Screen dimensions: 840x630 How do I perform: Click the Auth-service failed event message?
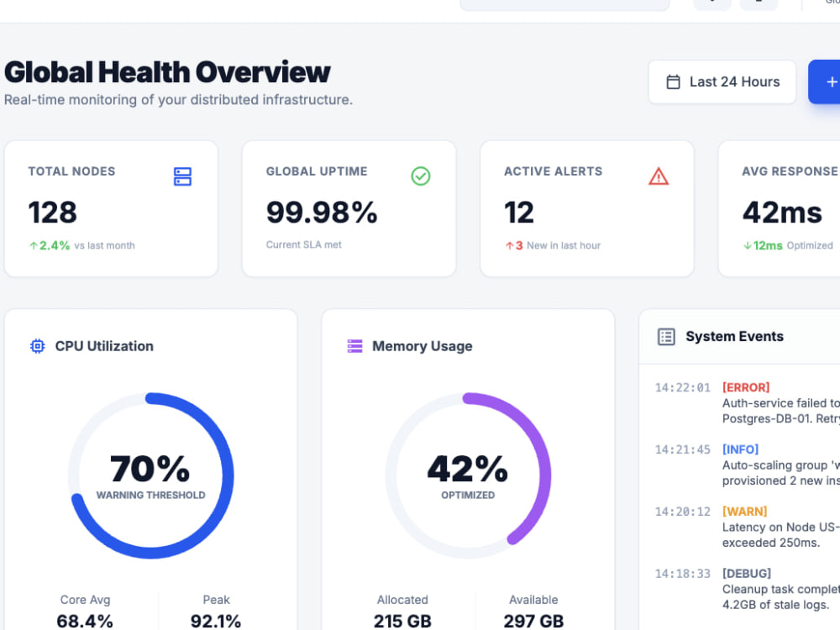pyautogui.click(x=780, y=411)
